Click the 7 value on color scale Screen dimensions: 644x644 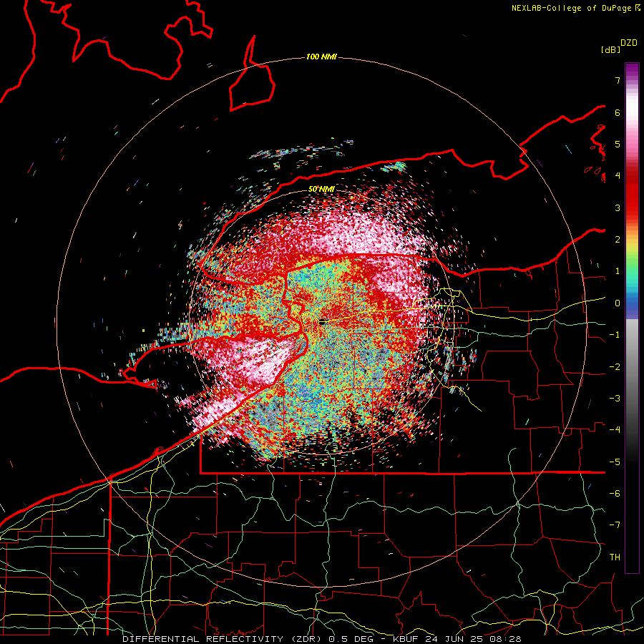[x=618, y=80]
